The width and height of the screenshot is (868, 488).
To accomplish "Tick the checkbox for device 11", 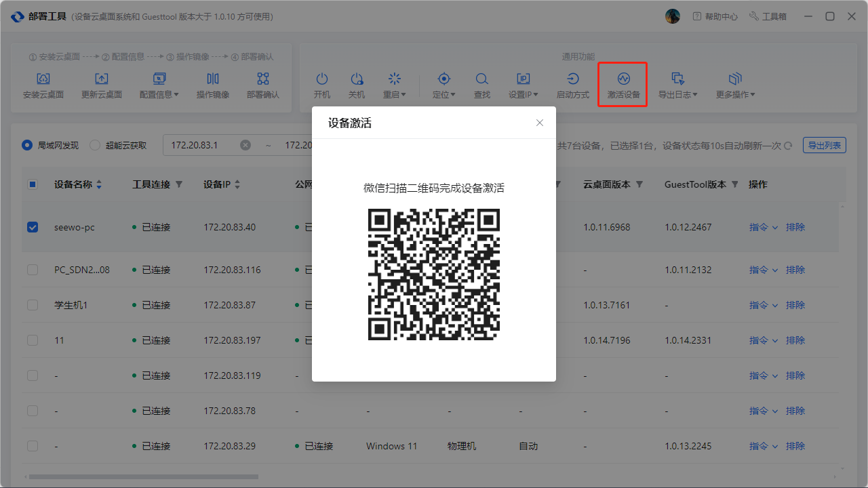I will 33,340.
